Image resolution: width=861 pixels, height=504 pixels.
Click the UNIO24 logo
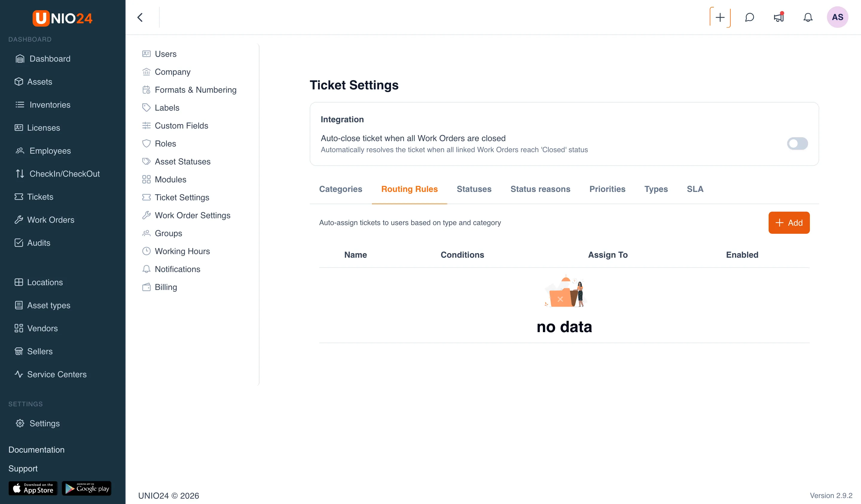point(62,18)
